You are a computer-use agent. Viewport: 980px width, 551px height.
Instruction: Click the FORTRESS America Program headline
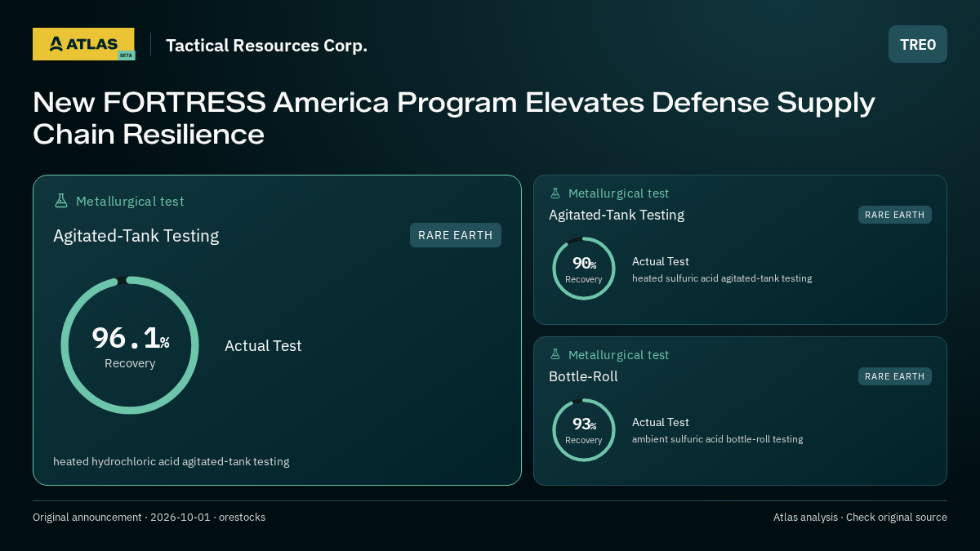point(453,118)
